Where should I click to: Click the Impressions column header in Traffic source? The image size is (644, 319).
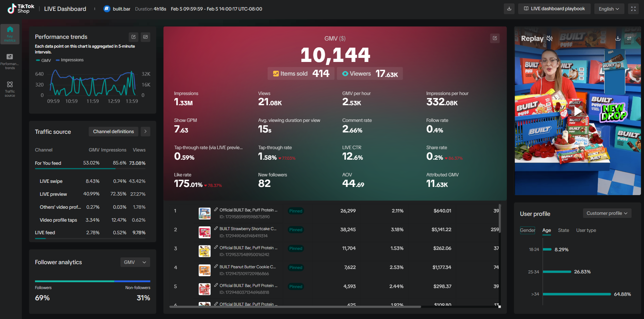[114, 150]
